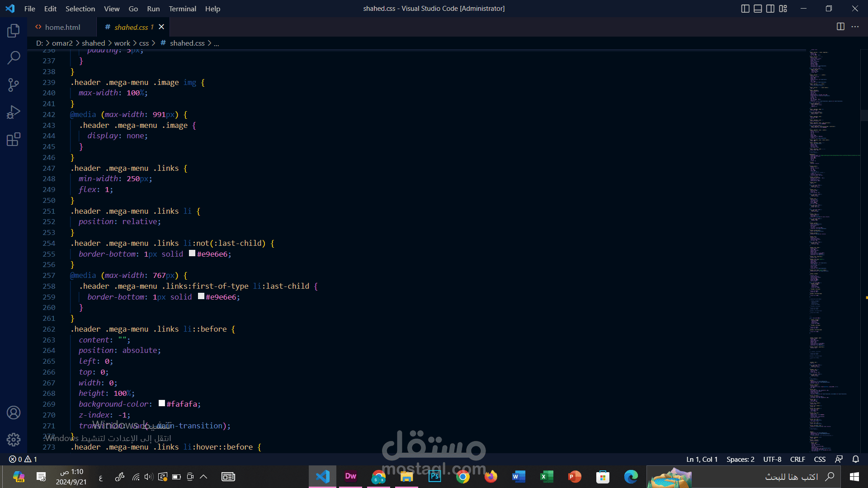Open the Search view in activity bar
Viewport: 868px width, 488px height.
(x=14, y=57)
